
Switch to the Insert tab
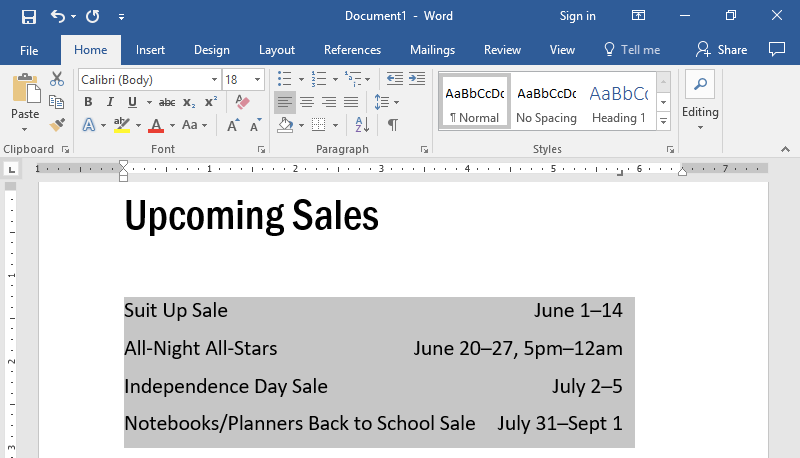point(151,50)
